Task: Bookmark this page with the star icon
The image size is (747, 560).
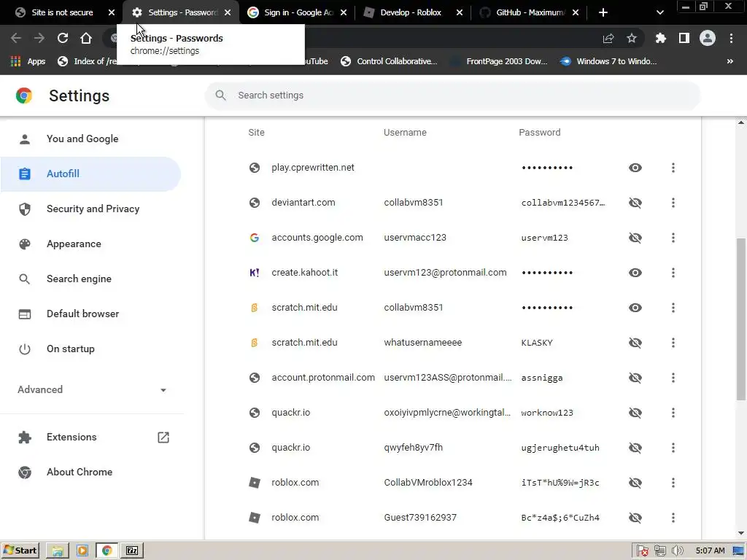Action: pos(632,38)
